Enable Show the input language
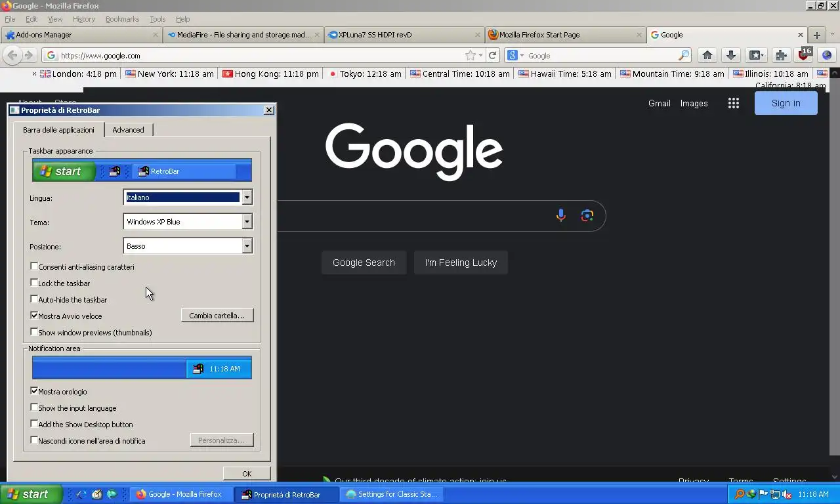 click(34, 408)
